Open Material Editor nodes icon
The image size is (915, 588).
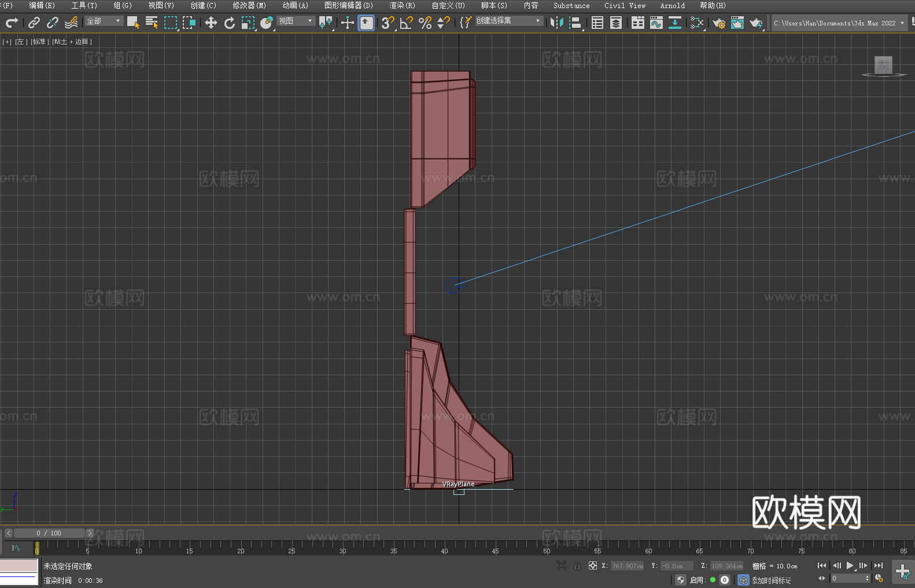697,23
